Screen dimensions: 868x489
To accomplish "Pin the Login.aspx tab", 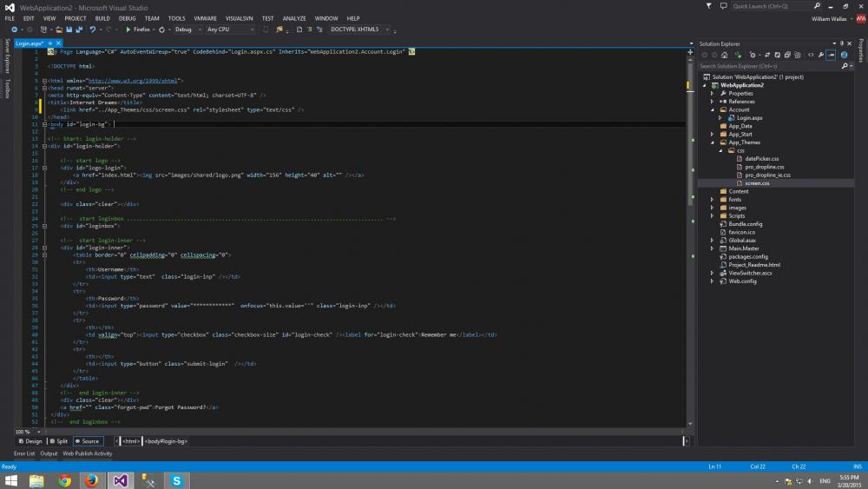I will coord(49,43).
